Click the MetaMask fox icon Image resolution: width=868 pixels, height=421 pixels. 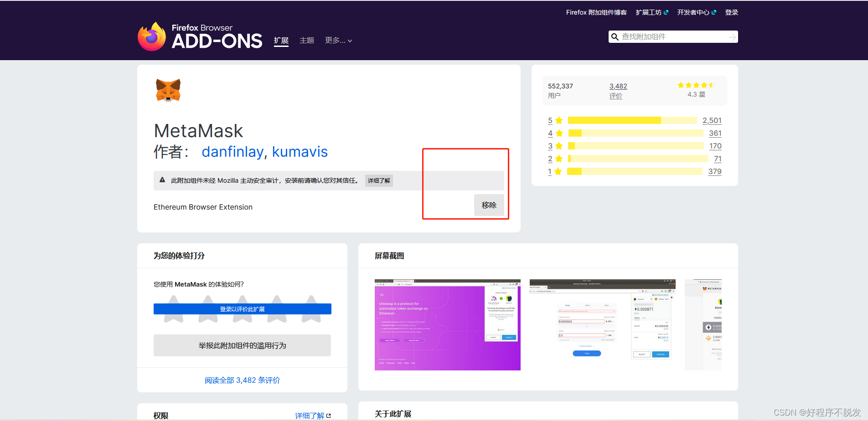click(x=168, y=90)
